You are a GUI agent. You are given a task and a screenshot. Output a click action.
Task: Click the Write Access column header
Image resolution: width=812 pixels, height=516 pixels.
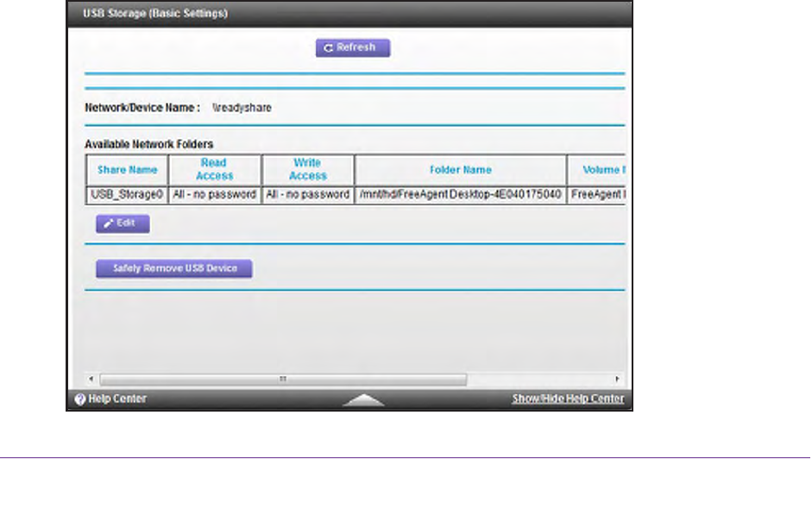point(307,170)
